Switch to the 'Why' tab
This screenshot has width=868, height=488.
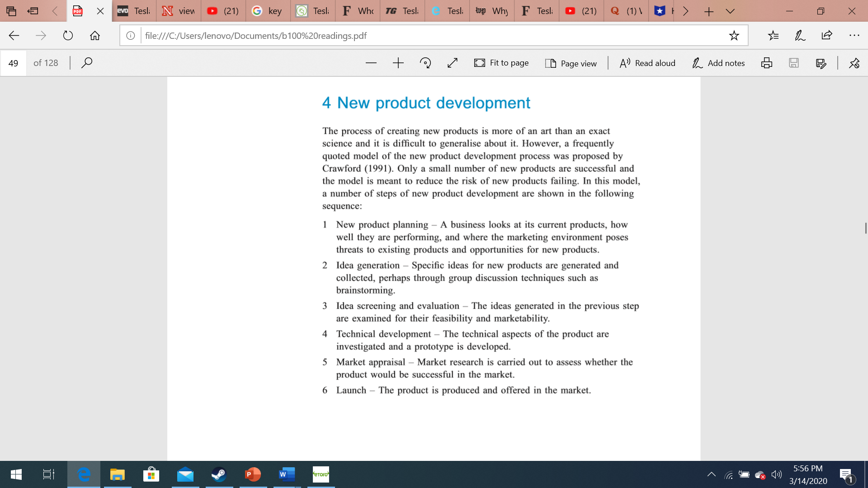[x=492, y=11]
